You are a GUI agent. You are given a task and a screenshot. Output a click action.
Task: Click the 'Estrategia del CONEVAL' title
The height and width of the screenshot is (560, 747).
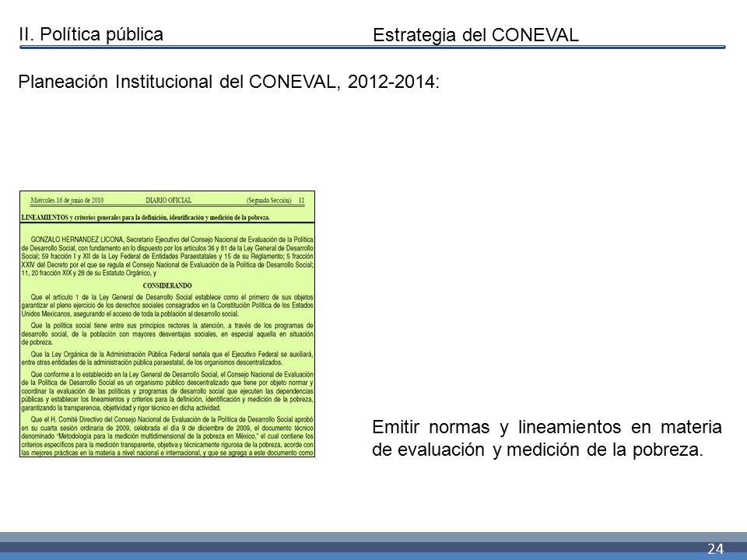click(475, 35)
